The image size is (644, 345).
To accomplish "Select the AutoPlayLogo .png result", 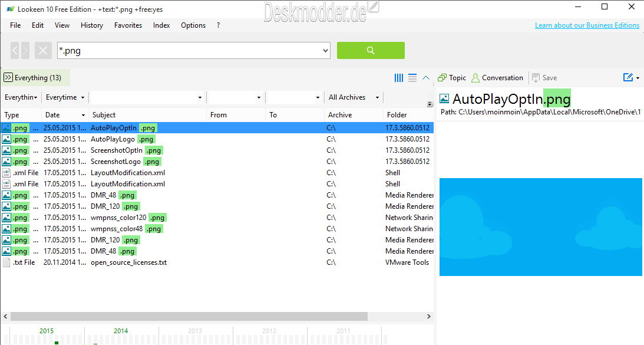I will pos(217,139).
